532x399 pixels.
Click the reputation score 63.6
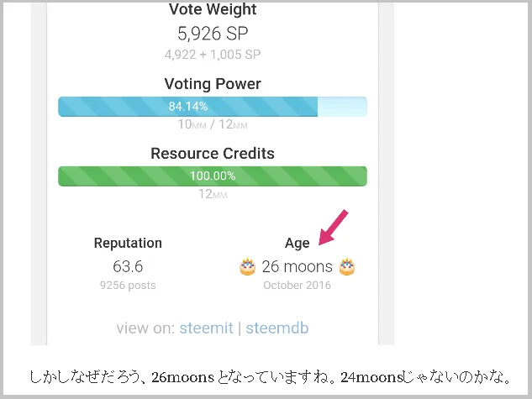(x=128, y=266)
